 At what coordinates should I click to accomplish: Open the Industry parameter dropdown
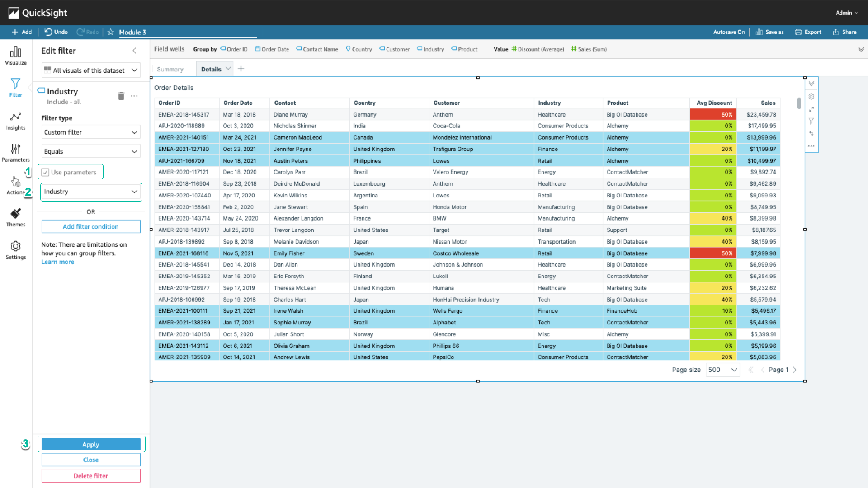(91, 192)
